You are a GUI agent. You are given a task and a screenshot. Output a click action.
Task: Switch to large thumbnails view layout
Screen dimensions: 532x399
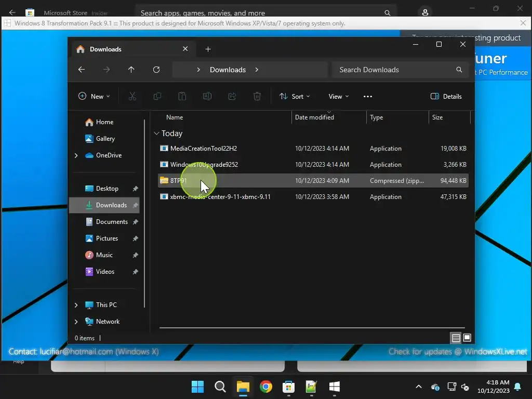(467, 338)
